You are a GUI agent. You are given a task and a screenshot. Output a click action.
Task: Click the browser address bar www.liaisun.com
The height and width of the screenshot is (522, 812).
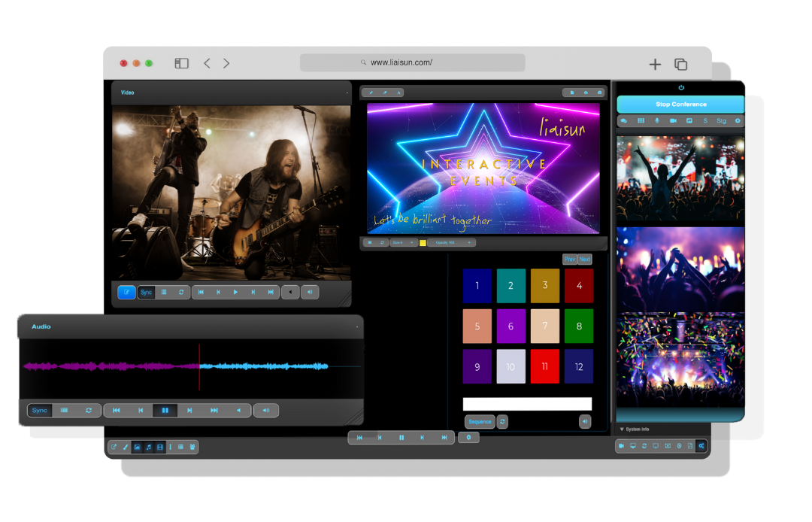pyautogui.click(x=412, y=62)
